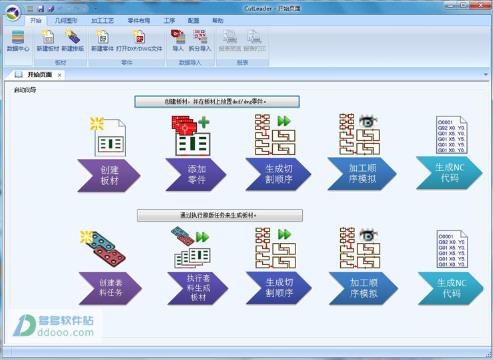The width and height of the screenshot is (493, 360).
Task: Open the document tab list dropdown arrow
Action: point(486,75)
